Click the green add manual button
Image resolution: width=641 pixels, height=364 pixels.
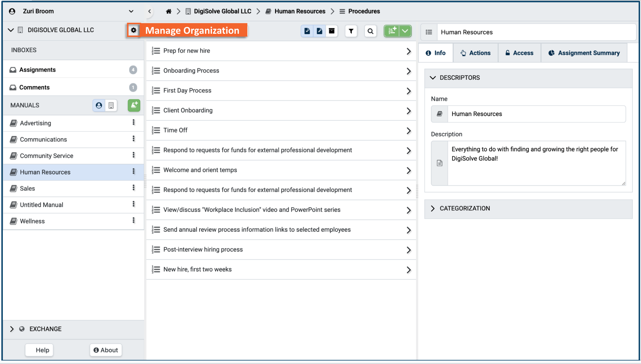[134, 105]
